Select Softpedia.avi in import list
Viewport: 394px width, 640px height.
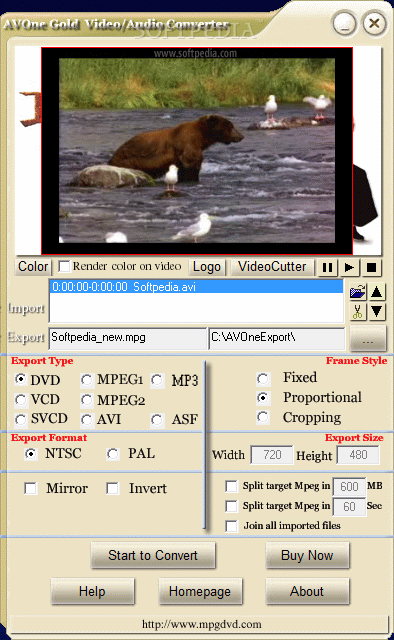[x=196, y=287]
